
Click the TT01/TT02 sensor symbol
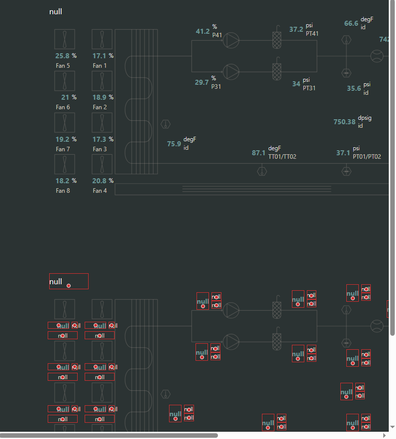click(x=262, y=171)
